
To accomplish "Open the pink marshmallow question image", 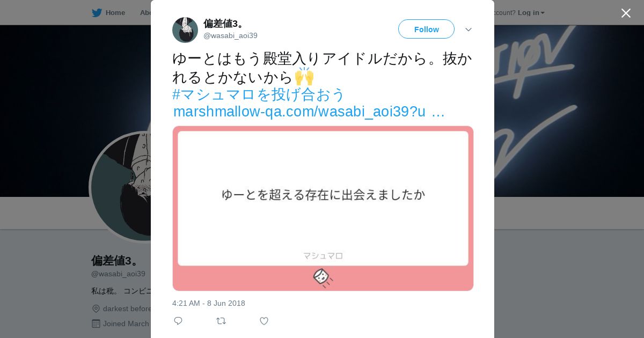I will 323,208.
